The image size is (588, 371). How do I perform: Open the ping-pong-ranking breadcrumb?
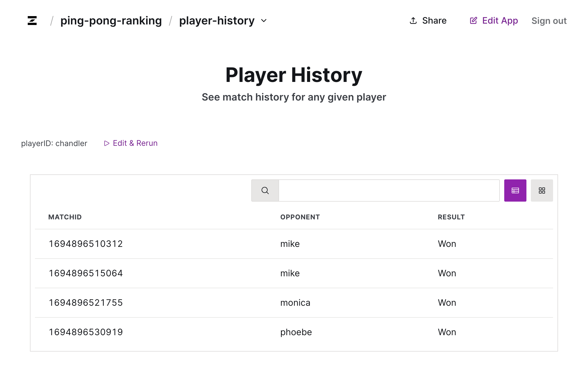[x=111, y=21]
